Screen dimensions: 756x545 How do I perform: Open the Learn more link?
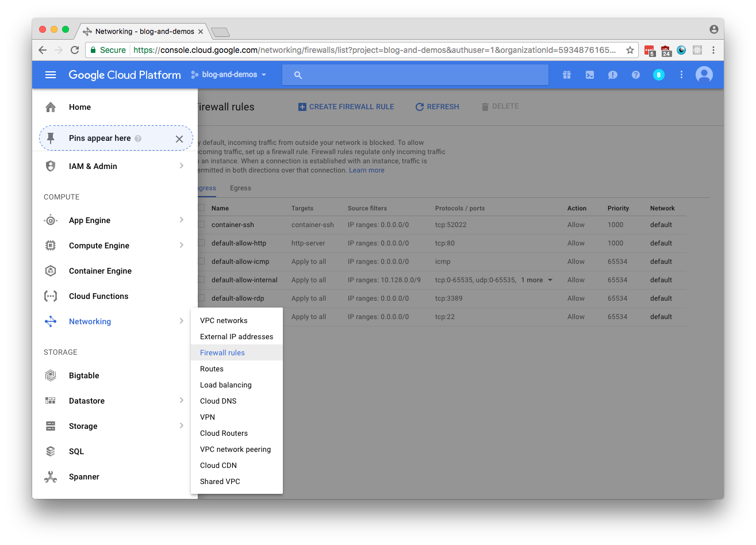coord(367,170)
